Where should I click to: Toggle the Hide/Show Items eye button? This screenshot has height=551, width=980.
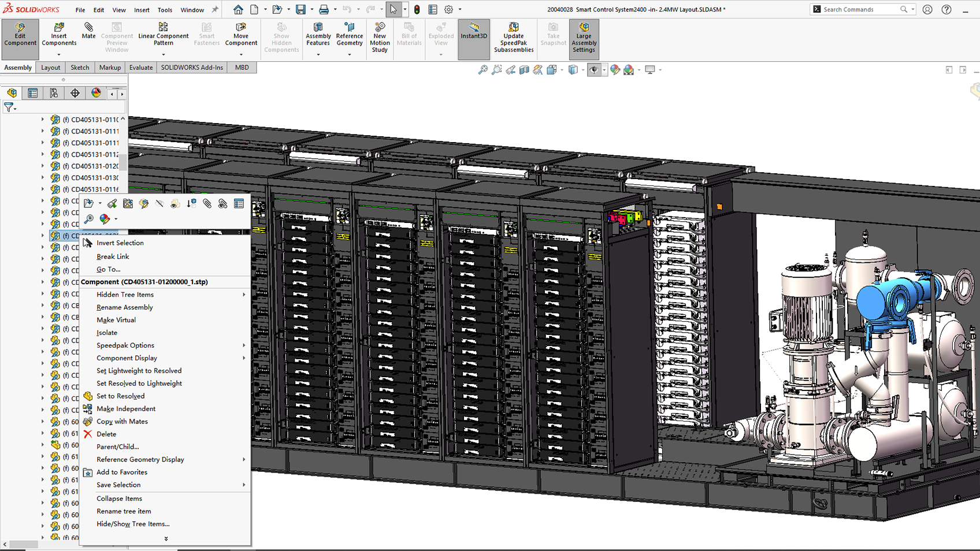coord(594,70)
